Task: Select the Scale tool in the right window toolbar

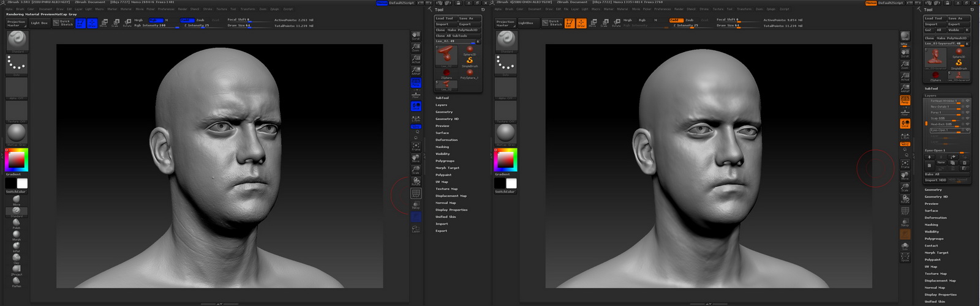Action: (x=604, y=23)
